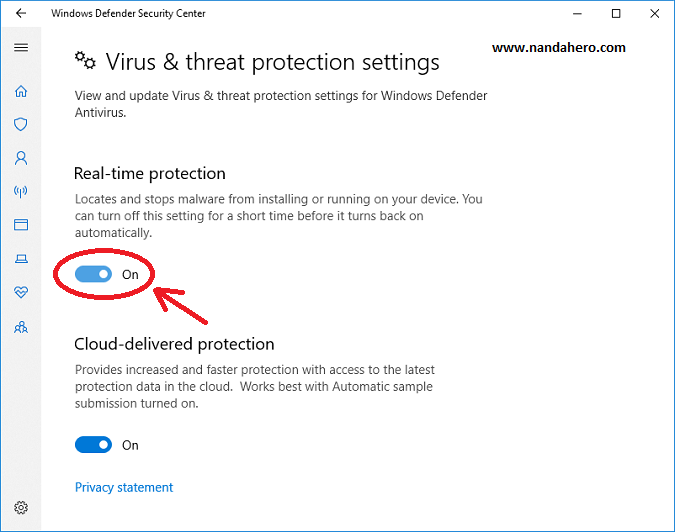Click the Real-time protection section title
The height and width of the screenshot is (532, 675).
pyautogui.click(x=150, y=173)
